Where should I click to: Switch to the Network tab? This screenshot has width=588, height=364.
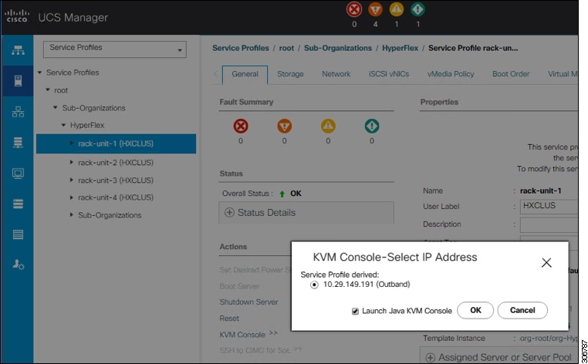click(336, 74)
